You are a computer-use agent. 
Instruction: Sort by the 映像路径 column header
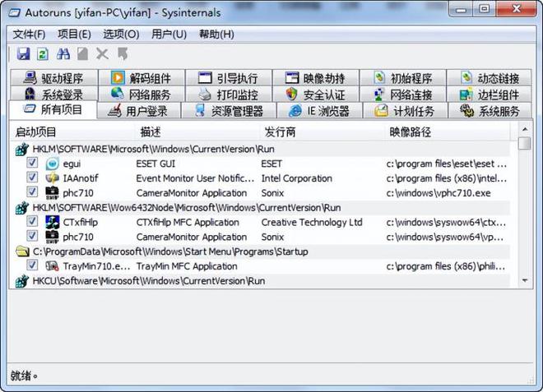coord(447,131)
